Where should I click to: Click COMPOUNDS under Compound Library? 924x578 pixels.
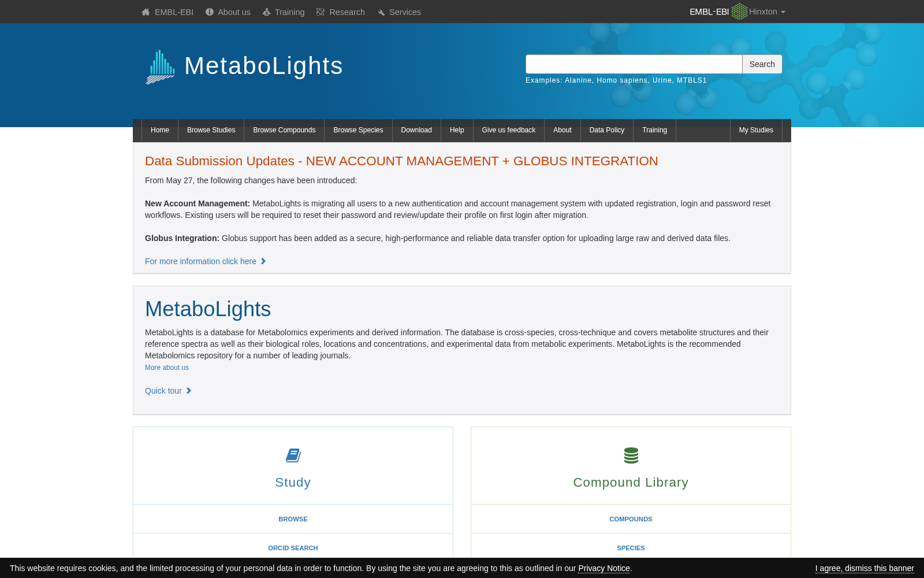coord(631,519)
